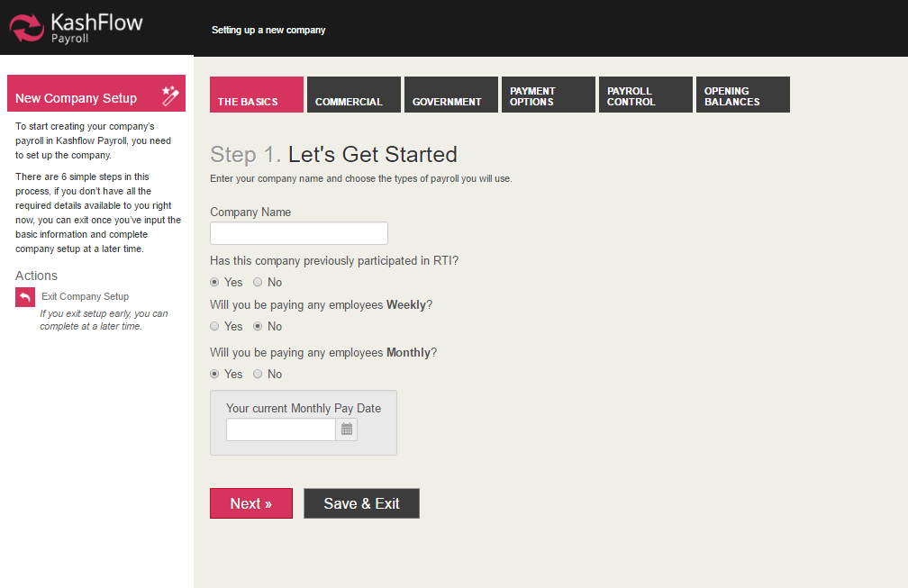Open the Opening Balances tab
This screenshot has height=588, width=908.
coord(743,95)
